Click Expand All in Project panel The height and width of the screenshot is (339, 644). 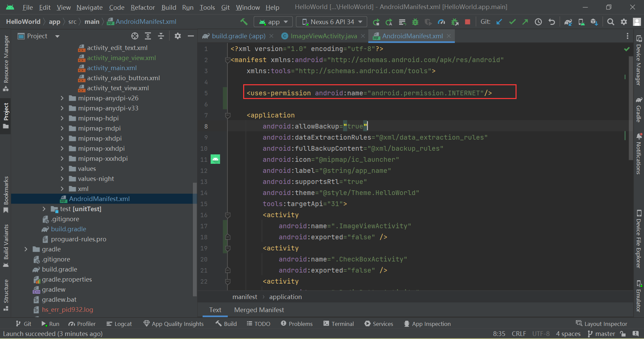148,36
